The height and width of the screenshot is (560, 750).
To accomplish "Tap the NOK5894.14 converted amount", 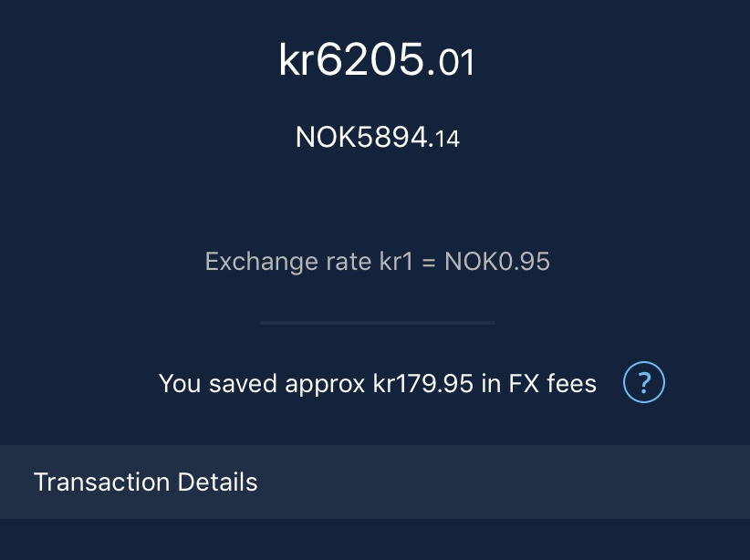I will pos(377,138).
